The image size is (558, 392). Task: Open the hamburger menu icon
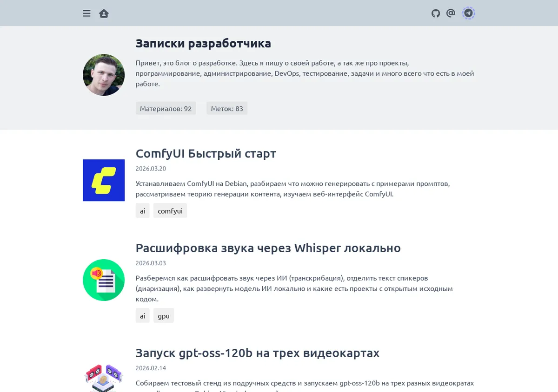click(86, 13)
